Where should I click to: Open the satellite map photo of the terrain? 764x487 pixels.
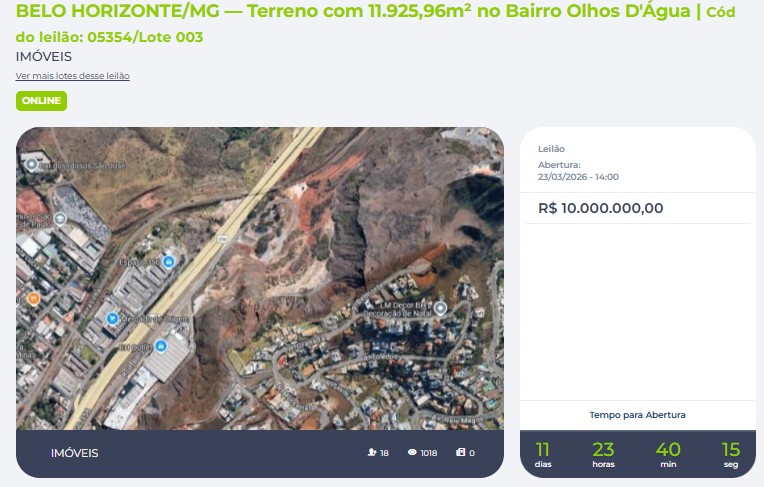click(260, 278)
